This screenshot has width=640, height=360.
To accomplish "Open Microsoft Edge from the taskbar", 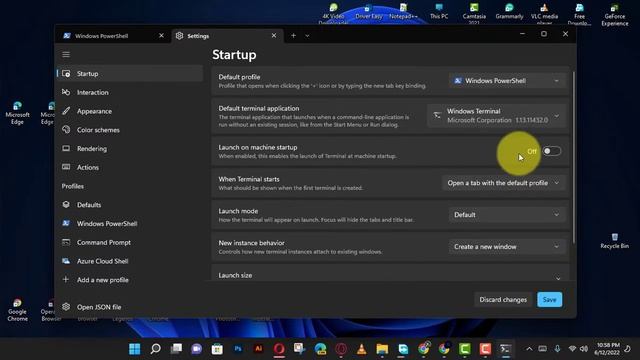I will click(320, 349).
